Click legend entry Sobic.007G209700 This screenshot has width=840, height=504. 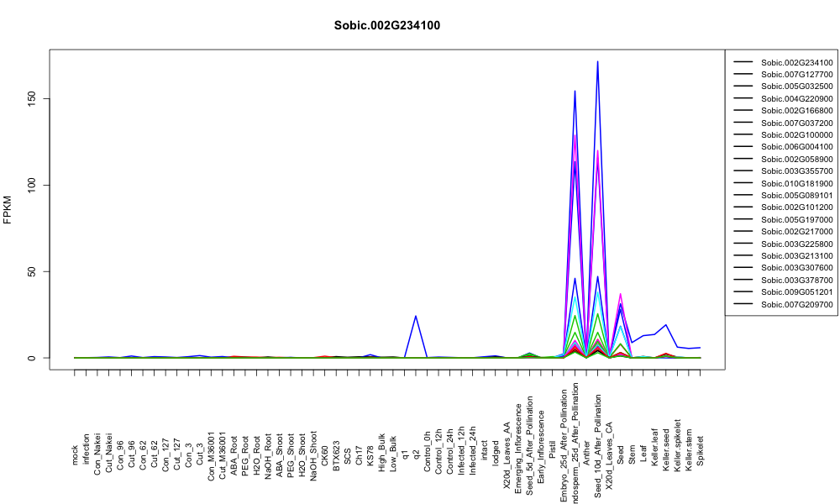click(796, 304)
